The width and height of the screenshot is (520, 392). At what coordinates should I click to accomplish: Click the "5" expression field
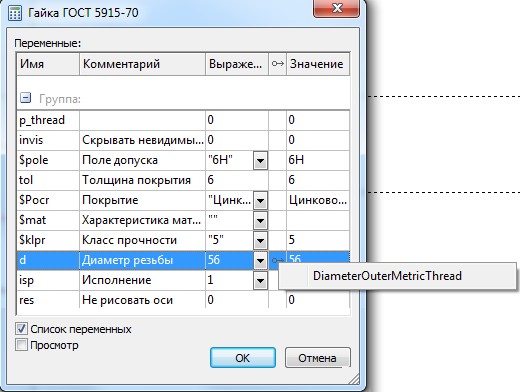click(229, 240)
